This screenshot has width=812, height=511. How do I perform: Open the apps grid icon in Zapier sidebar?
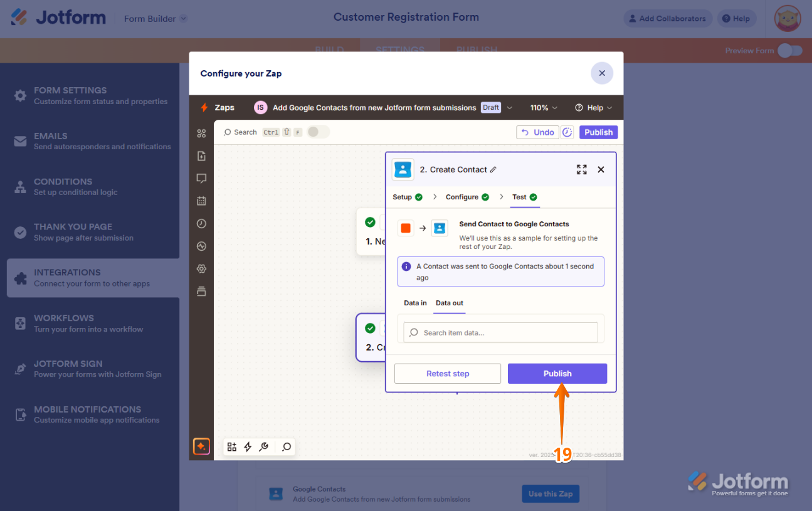click(201, 133)
